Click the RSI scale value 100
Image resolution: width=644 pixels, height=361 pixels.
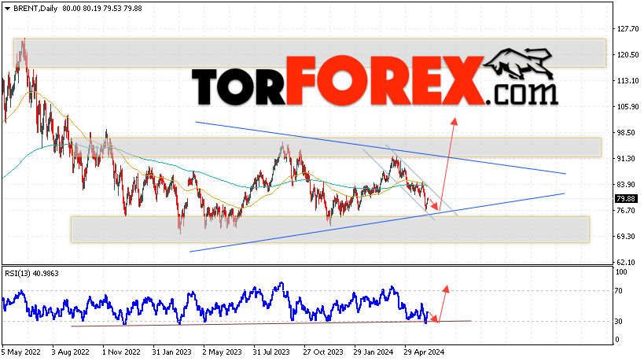pos(621,272)
